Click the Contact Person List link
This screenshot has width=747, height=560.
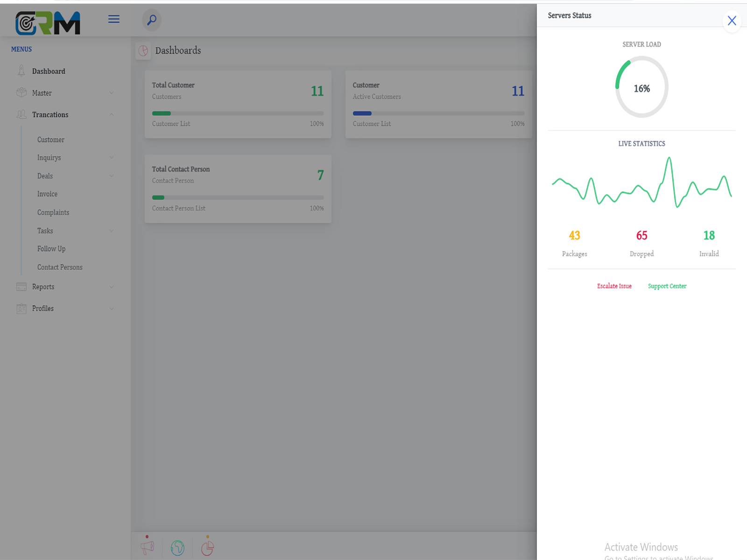tap(178, 208)
